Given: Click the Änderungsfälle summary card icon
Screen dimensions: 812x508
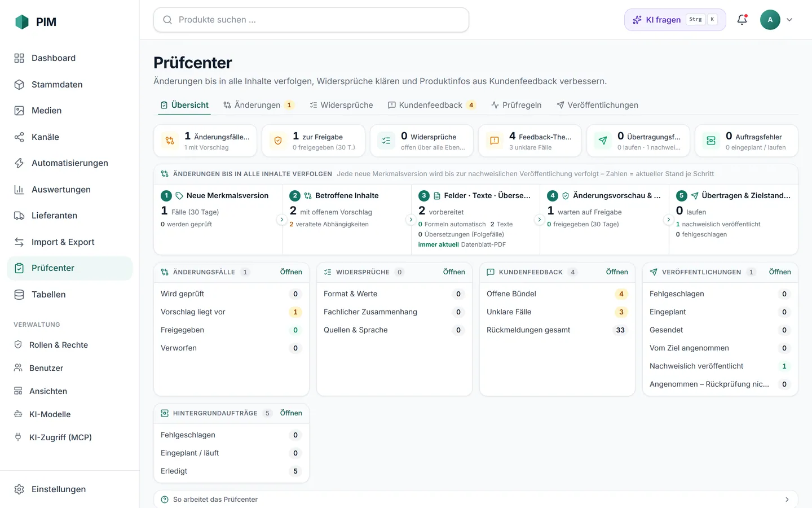Looking at the screenshot, I should [x=170, y=141].
